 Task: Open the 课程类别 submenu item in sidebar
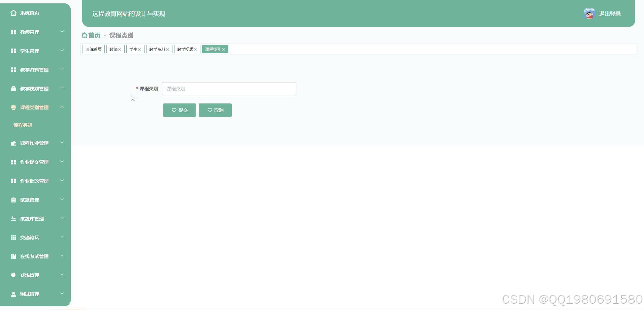click(23, 125)
